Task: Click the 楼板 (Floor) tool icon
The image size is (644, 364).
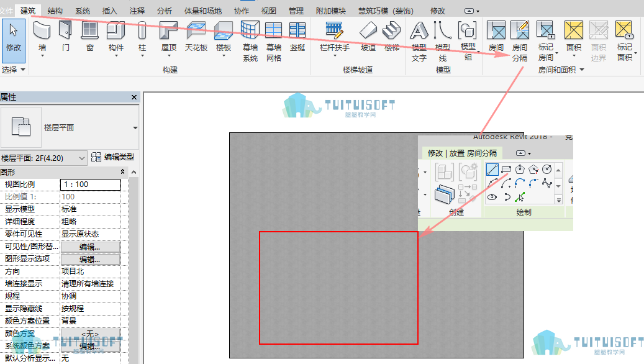Action: [x=224, y=31]
